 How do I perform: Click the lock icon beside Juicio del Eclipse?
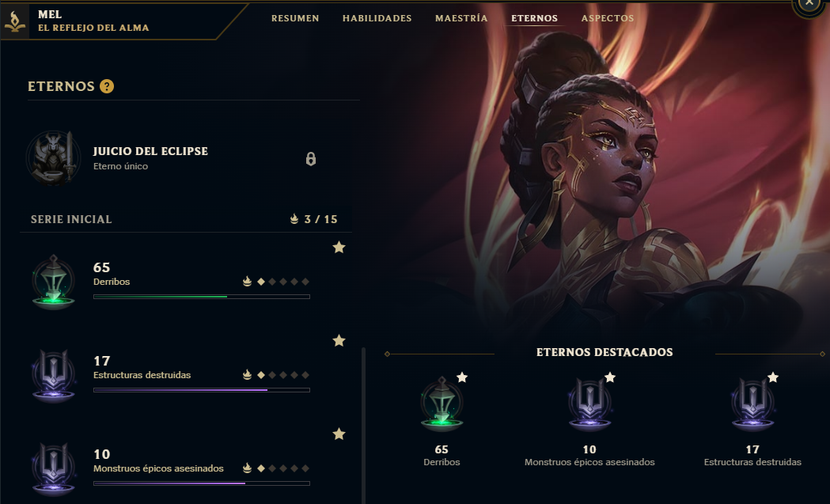pyautogui.click(x=311, y=159)
